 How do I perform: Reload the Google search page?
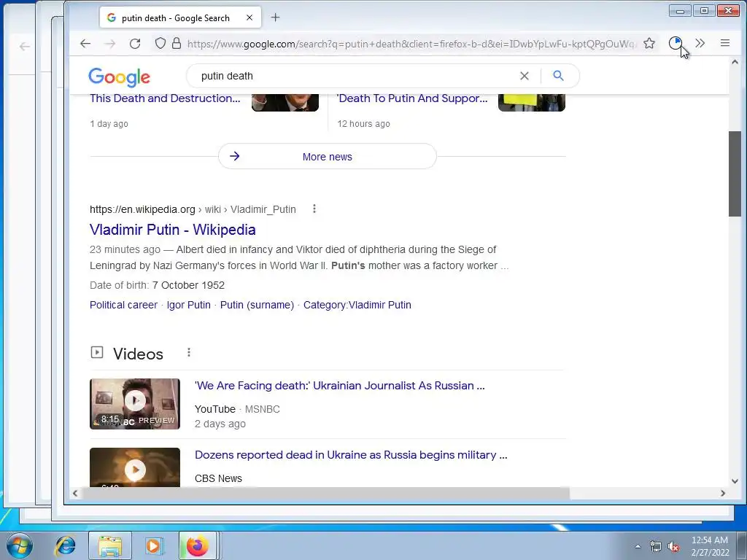pos(135,44)
